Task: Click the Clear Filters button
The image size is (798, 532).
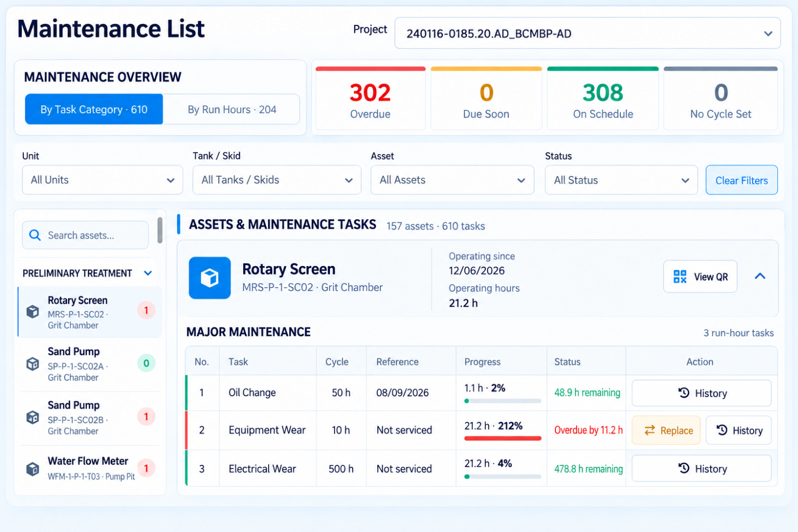Action: (742, 180)
